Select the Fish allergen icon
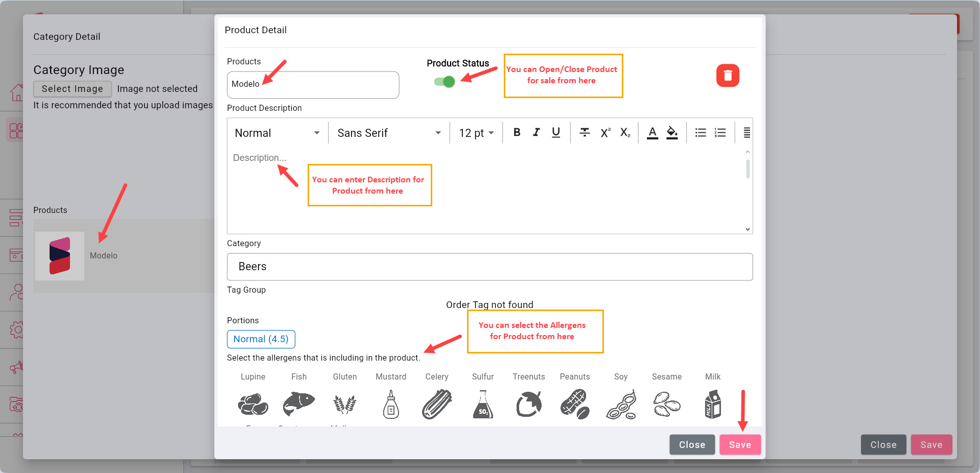 (299, 404)
